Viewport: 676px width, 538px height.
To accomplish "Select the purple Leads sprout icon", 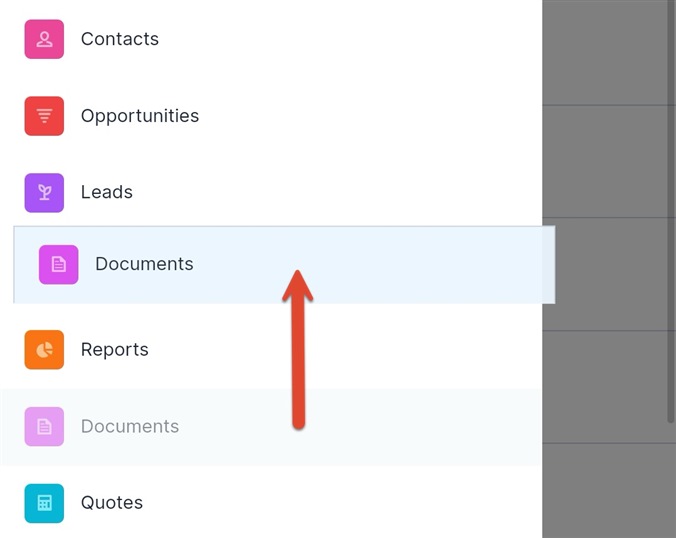I will 44,192.
